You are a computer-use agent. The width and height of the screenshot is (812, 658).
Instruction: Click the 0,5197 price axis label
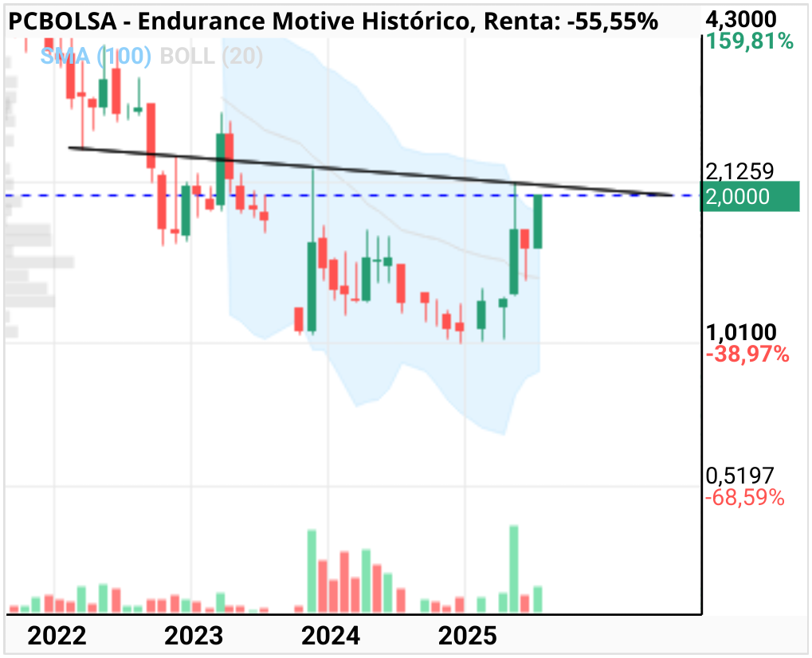tap(739, 476)
